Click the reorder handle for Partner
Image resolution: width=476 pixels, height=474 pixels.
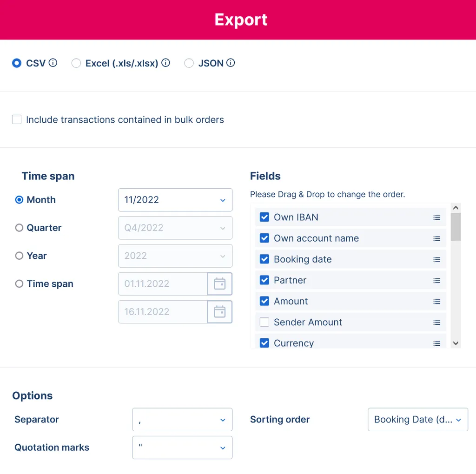436,281
